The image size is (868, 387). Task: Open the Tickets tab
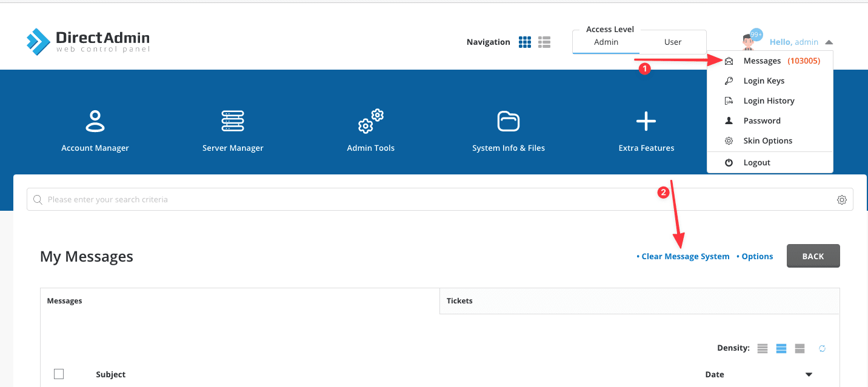click(x=459, y=300)
